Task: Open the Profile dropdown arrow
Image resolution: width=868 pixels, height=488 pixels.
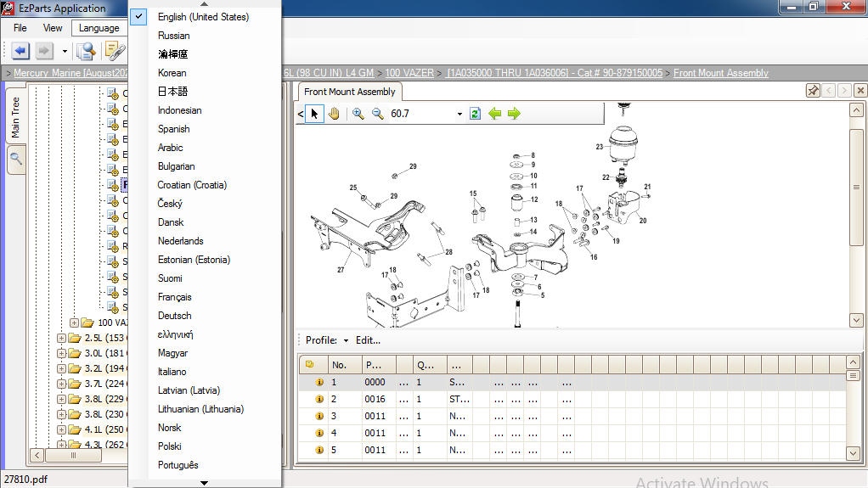Action: 346,341
